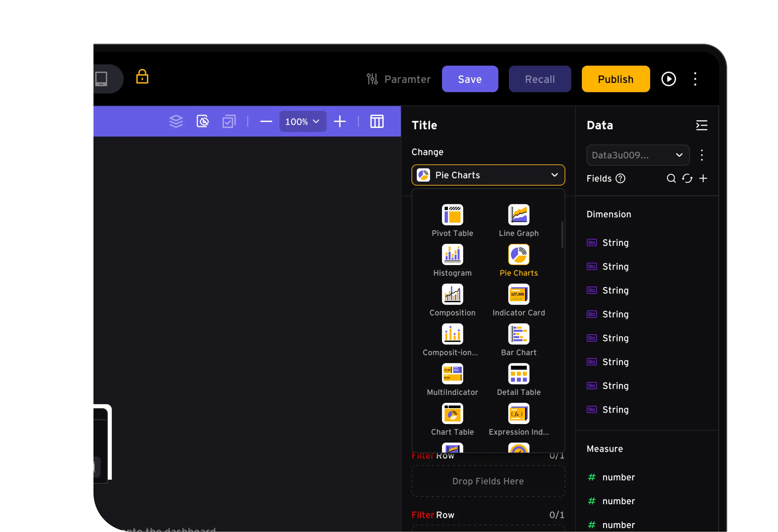
Task: Click the column layout grid icon
Action: coord(377,121)
